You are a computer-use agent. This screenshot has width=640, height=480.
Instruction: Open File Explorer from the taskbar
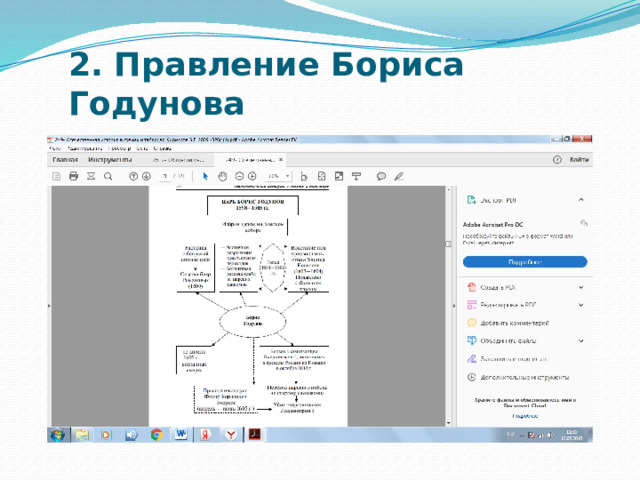point(82,435)
